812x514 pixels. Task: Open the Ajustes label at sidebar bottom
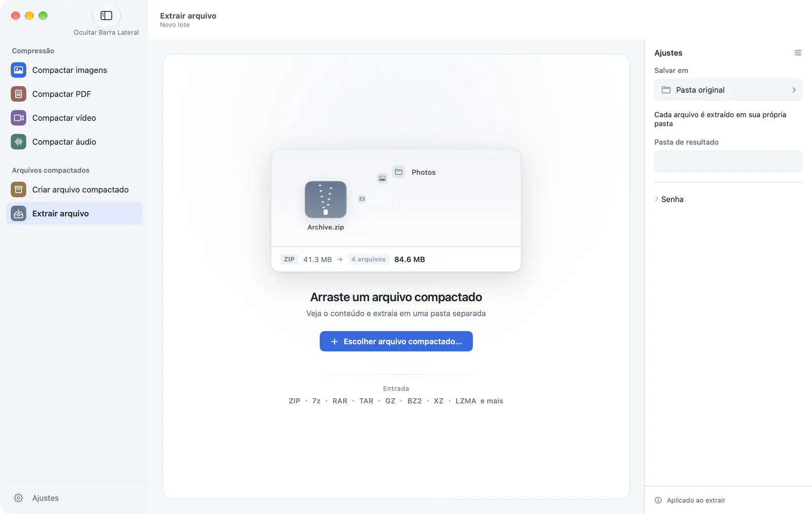coord(46,498)
